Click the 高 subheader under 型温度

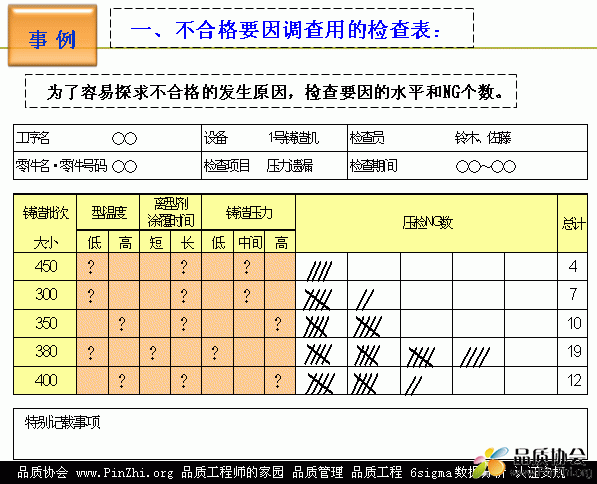coord(124,241)
